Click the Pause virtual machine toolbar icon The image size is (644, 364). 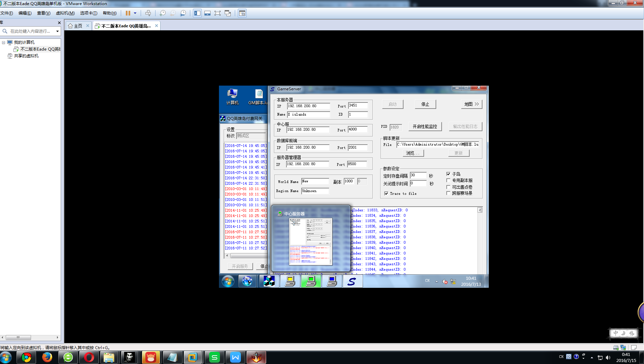click(x=128, y=13)
